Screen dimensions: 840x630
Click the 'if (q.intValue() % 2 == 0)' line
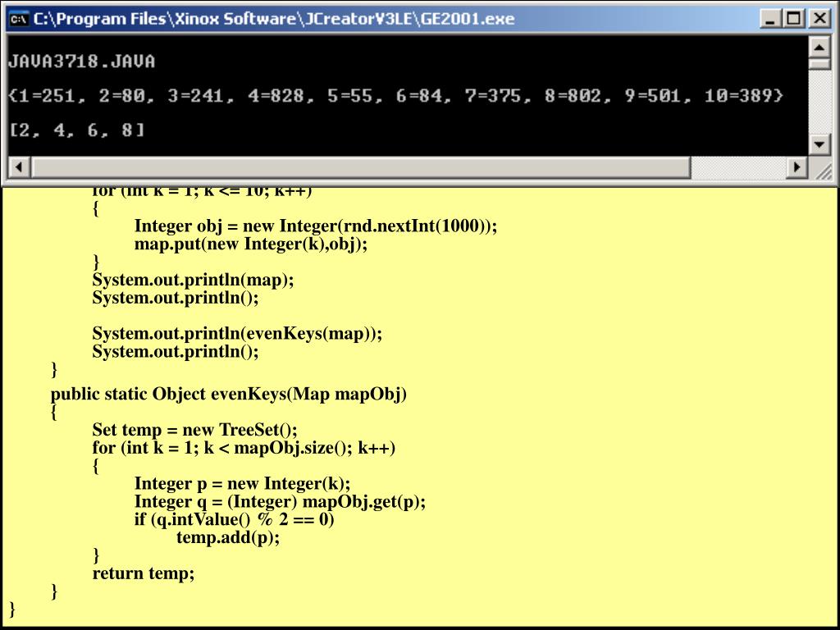234,519
